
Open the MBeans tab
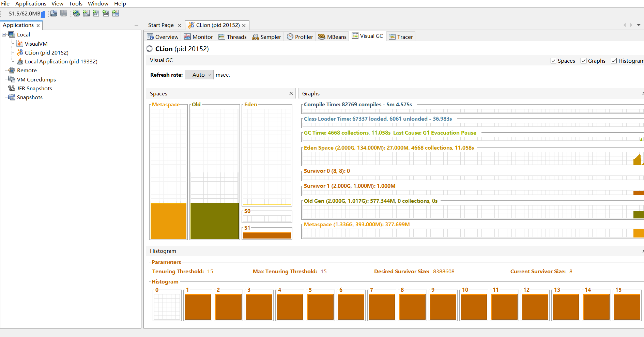pos(332,37)
